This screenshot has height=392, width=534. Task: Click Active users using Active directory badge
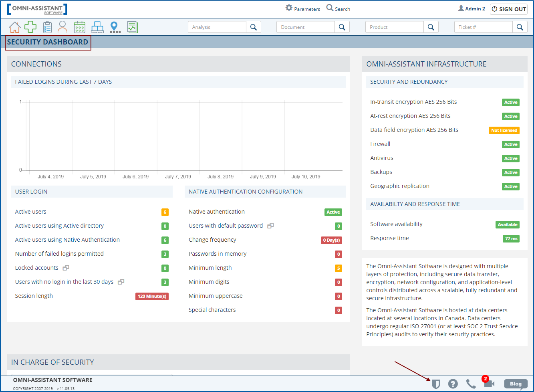coord(165,226)
